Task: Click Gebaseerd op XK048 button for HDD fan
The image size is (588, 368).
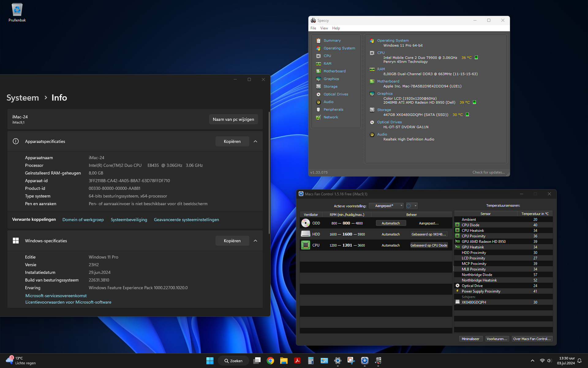Action: point(429,234)
